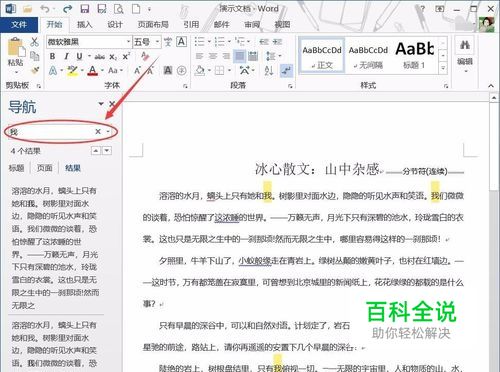Go to next search result arrow
This screenshot has height=372, width=500.
click(x=107, y=151)
